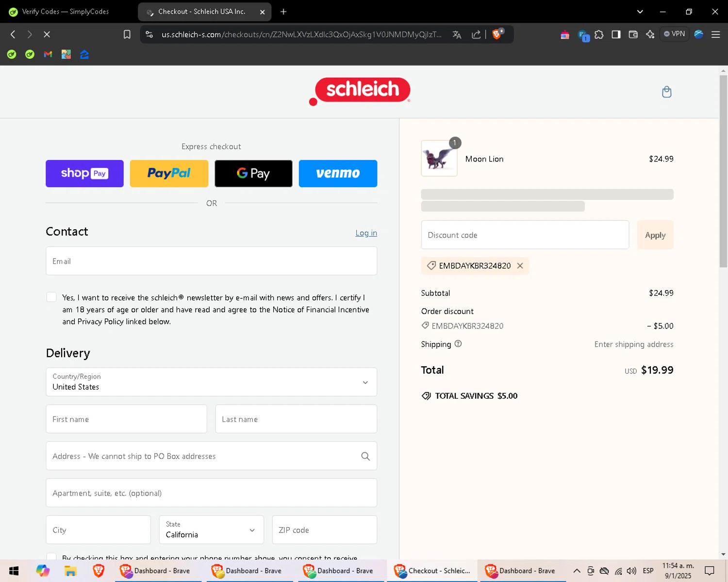The image size is (728, 582).
Task: Open Brave Shields lion icon
Action: 497,34
